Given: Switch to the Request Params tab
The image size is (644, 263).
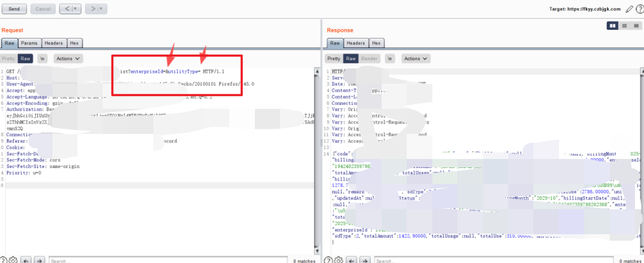Looking at the screenshot, I should pos(29,43).
